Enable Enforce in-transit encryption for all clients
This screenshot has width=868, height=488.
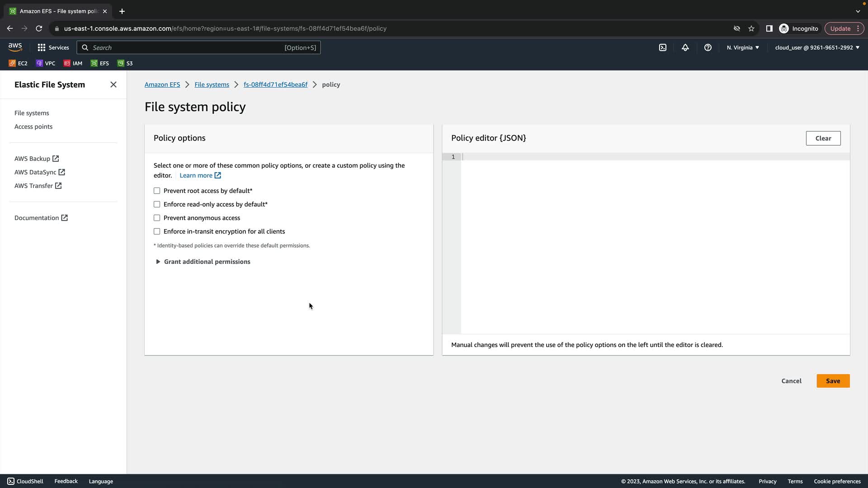click(x=157, y=231)
